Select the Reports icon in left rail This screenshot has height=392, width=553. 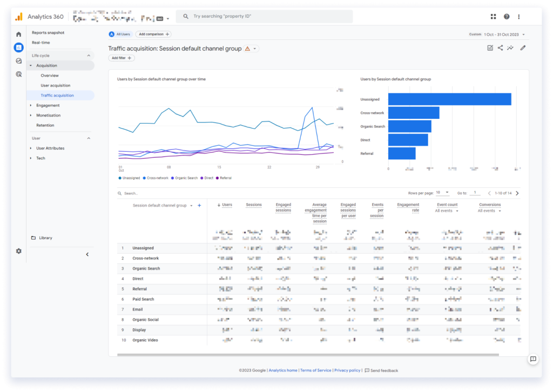pos(18,48)
